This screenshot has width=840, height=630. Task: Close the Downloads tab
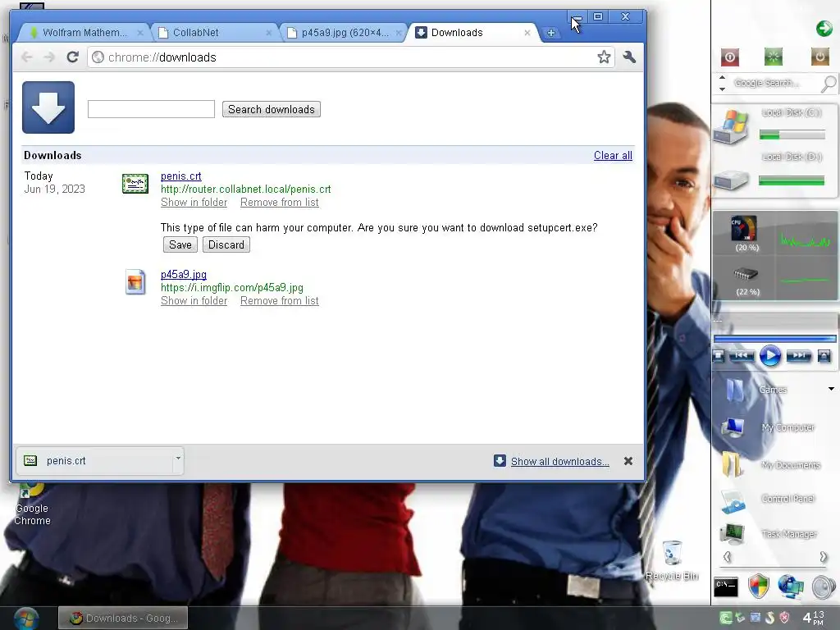point(527,33)
